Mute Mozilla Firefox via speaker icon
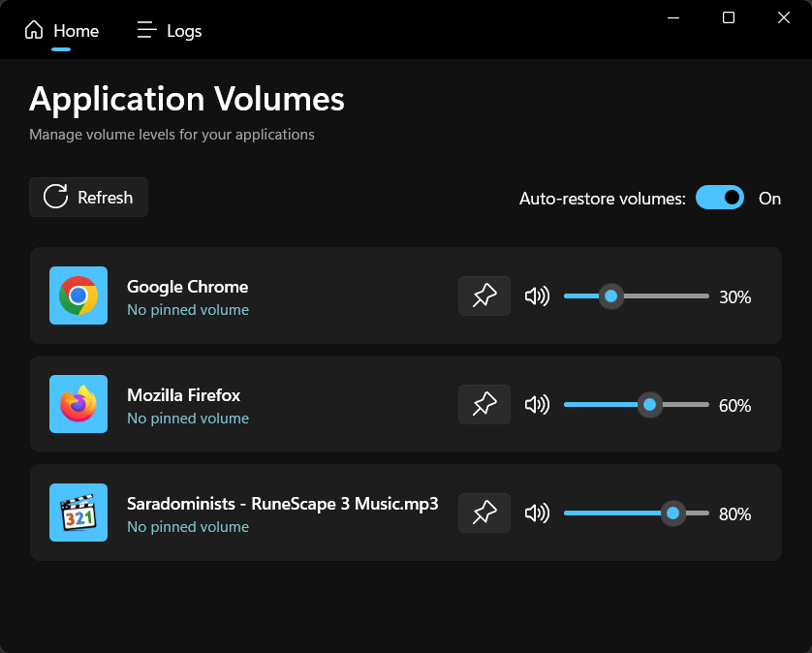812x653 pixels. 537,405
